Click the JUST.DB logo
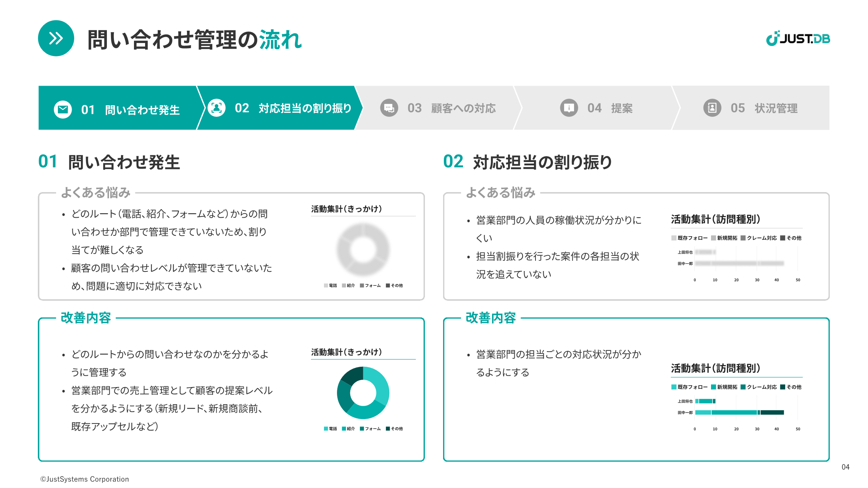 click(x=798, y=39)
